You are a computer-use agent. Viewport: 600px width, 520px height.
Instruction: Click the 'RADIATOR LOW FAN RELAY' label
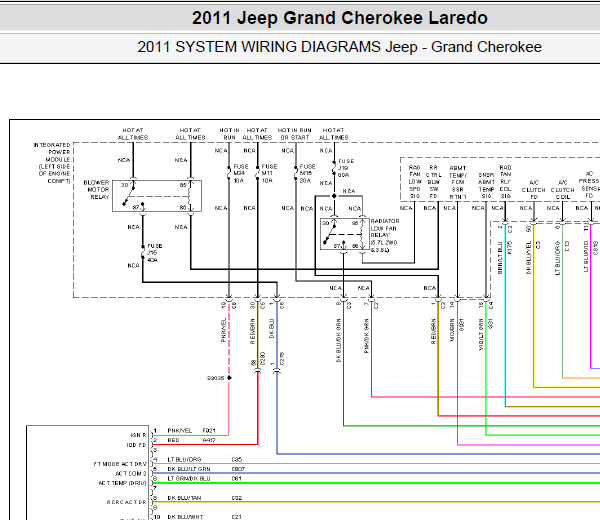pyautogui.click(x=385, y=235)
